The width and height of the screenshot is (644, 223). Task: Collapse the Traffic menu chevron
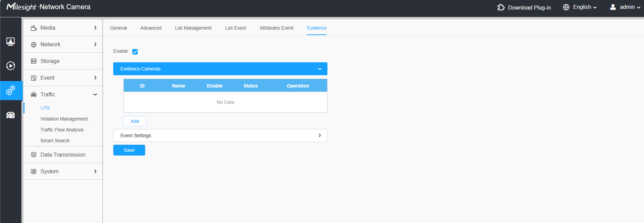tap(95, 95)
